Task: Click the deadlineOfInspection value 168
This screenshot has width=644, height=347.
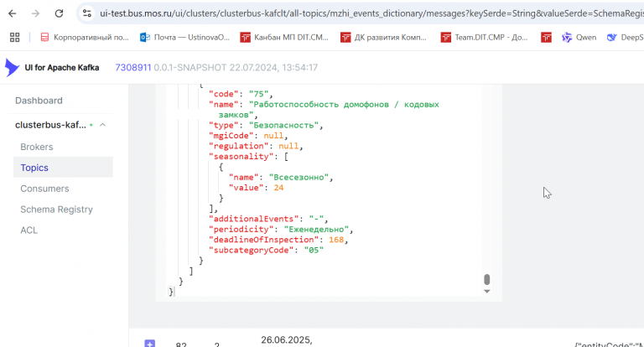Action: (x=336, y=240)
